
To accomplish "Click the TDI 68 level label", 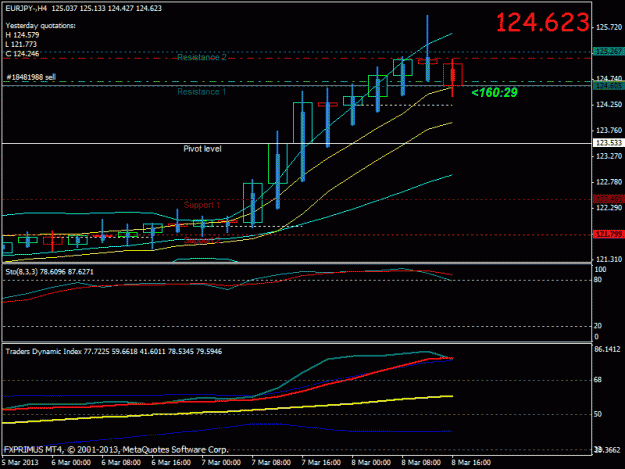I will point(597,380).
